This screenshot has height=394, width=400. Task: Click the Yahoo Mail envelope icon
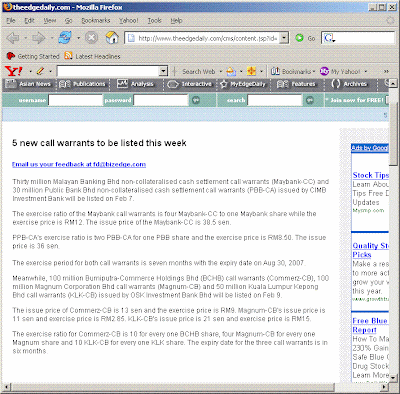[231, 71]
